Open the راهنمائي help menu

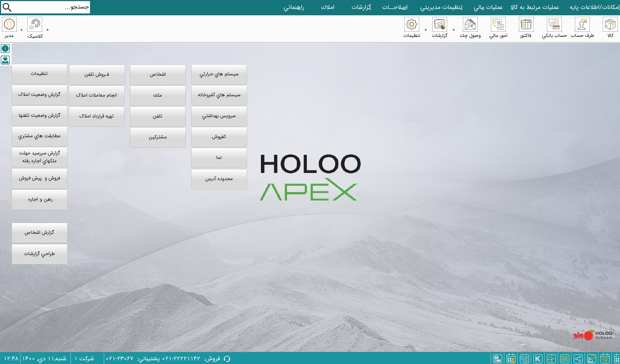click(x=294, y=7)
